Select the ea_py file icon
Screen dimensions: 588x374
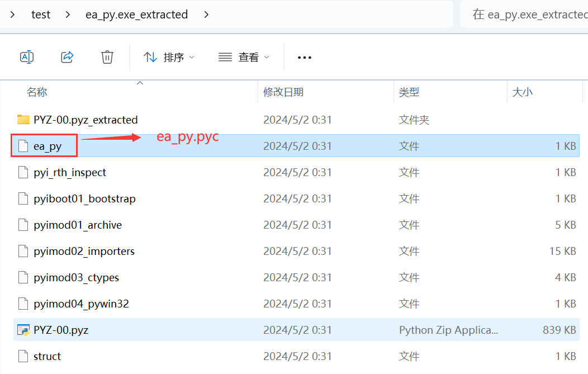pyautogui.click(x=23, y=146)
